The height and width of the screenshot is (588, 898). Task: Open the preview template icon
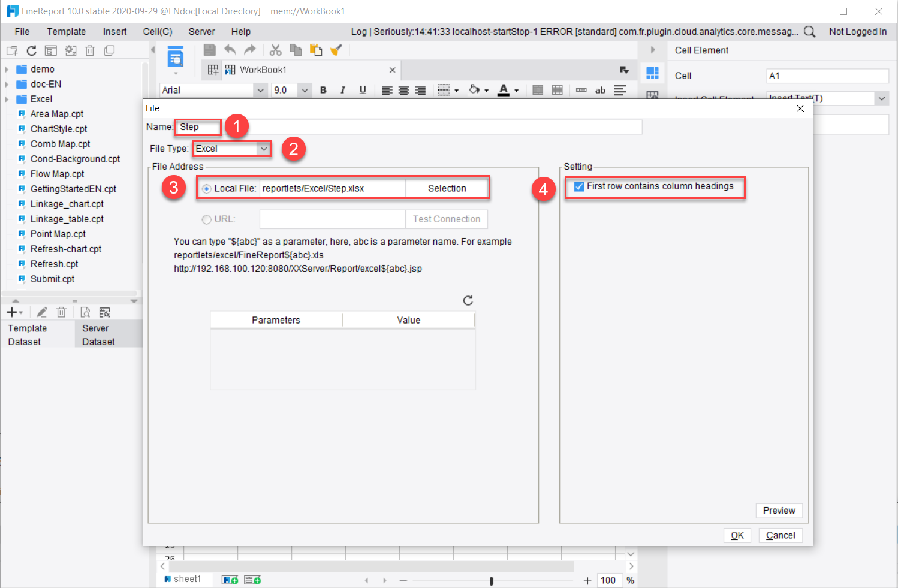(x=176, y=56)
